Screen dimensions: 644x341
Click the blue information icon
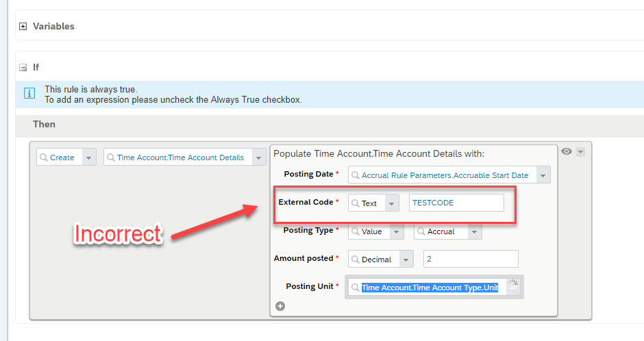[29, 94]
